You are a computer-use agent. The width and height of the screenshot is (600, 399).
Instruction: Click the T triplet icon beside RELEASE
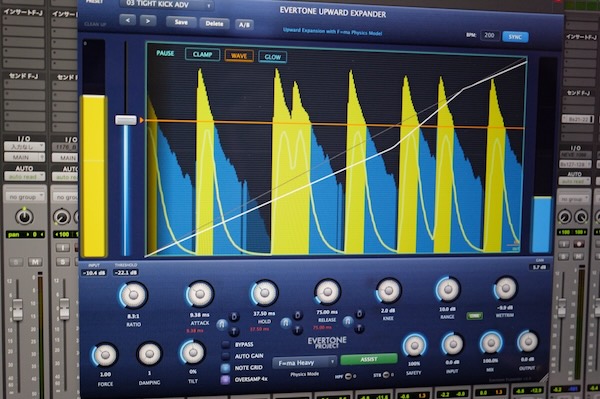(x=359, y=328)
